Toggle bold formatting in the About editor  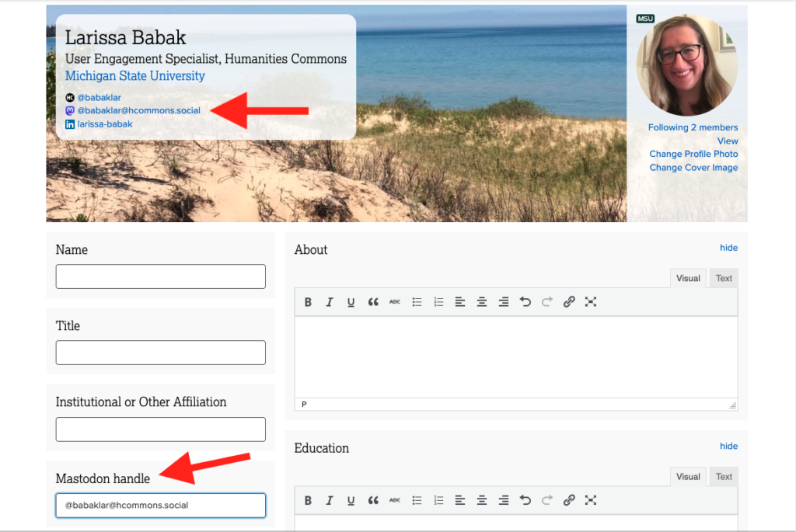[x=308, y=302]
